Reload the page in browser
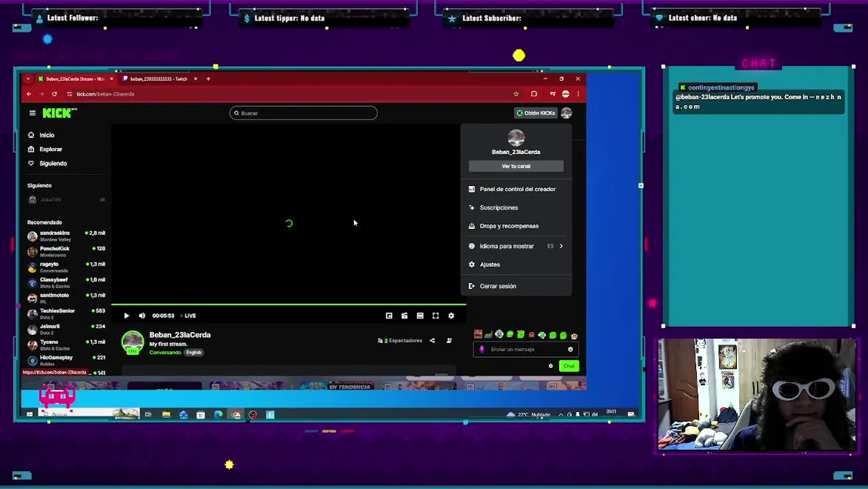 pyautogui.click(x=54, y=94)
